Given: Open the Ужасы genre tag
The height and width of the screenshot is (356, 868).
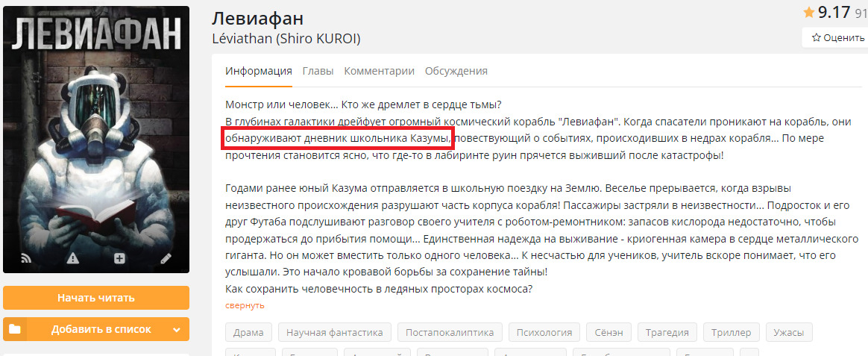Looking at the screenshot, I should 788,332.
